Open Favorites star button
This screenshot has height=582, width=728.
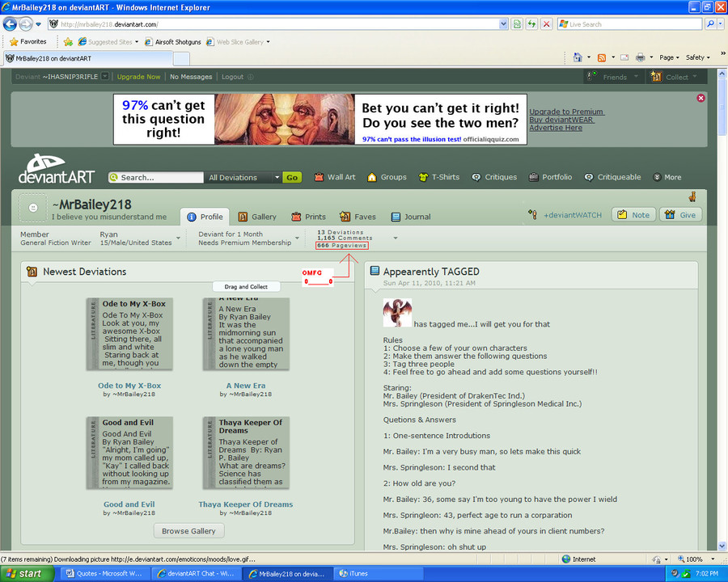[28, 42]
